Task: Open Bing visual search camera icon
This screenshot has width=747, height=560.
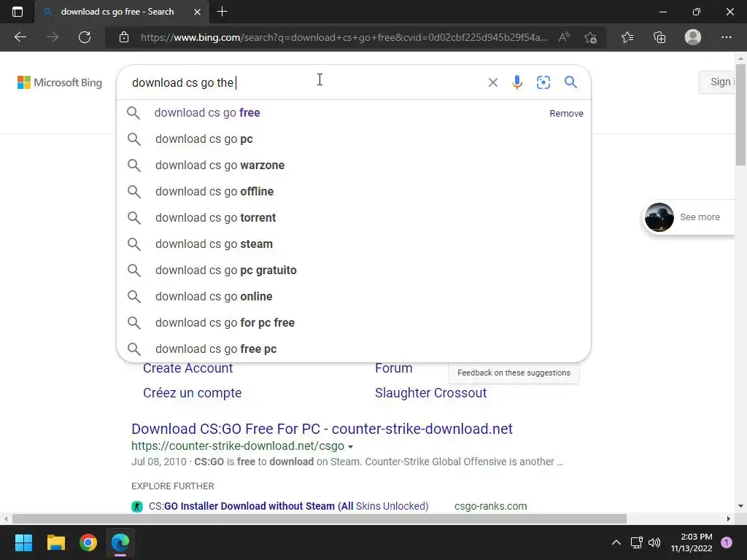Action: pyautogui.click(x=543, y=82)
